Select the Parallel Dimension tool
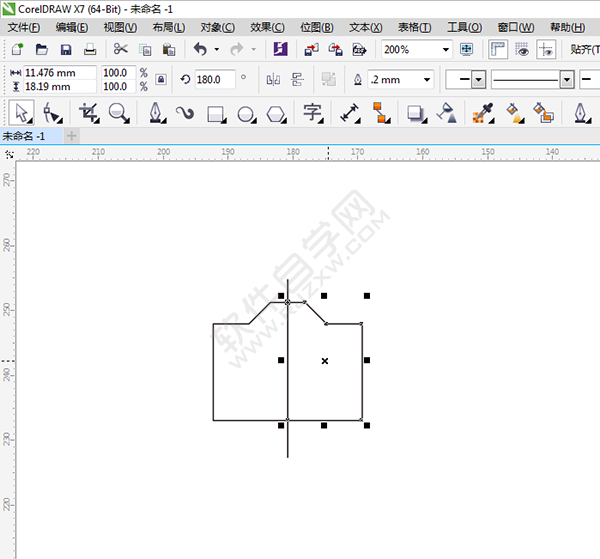 [350, 113]
